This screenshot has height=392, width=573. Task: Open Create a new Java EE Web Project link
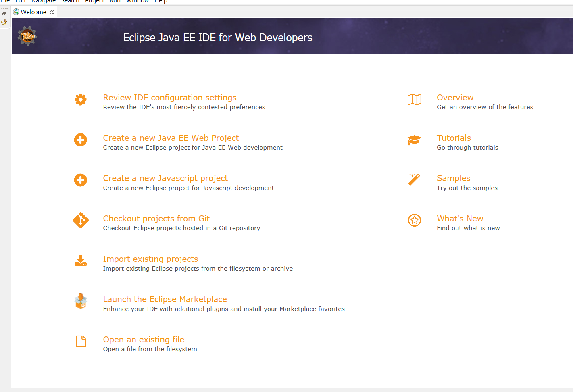tap(171, 138)
